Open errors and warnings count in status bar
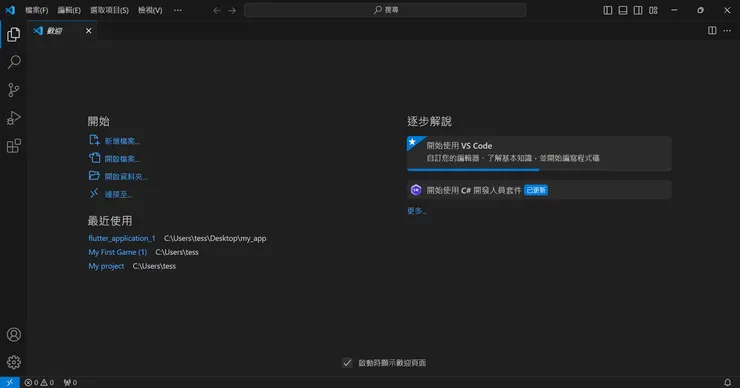 (39, 383)
